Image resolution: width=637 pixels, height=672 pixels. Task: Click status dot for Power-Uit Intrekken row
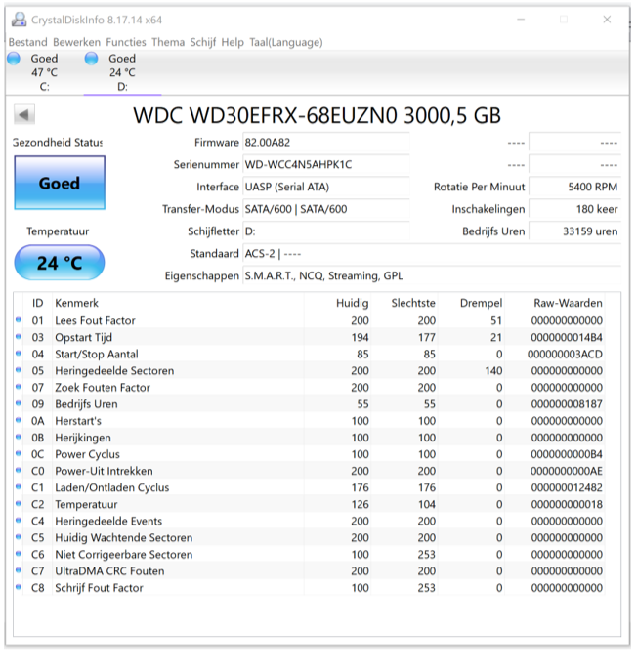[19, 471]
